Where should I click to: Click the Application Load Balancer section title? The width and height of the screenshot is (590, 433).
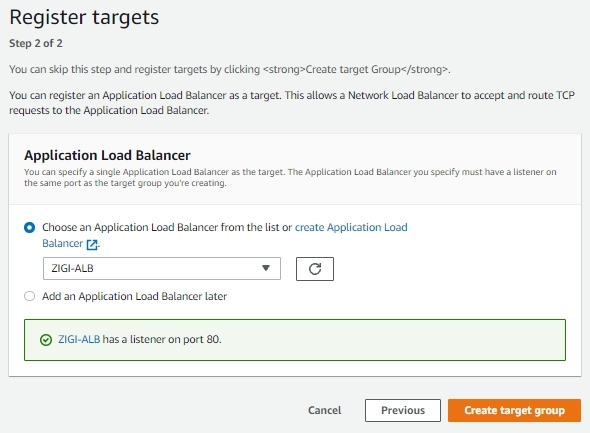tap(107, 155)
